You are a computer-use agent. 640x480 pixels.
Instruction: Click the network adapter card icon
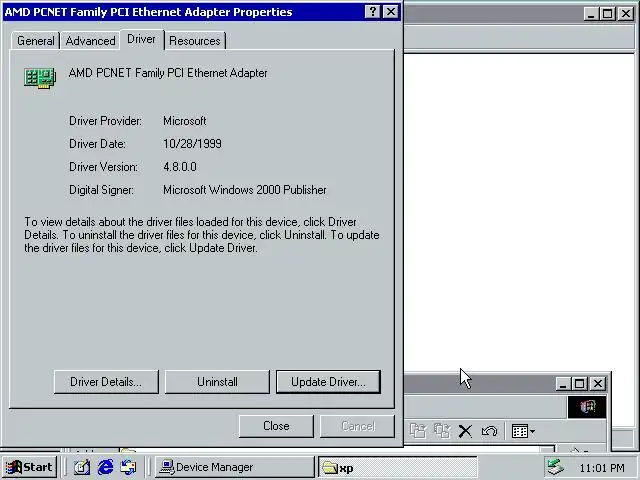coord(40,78)
